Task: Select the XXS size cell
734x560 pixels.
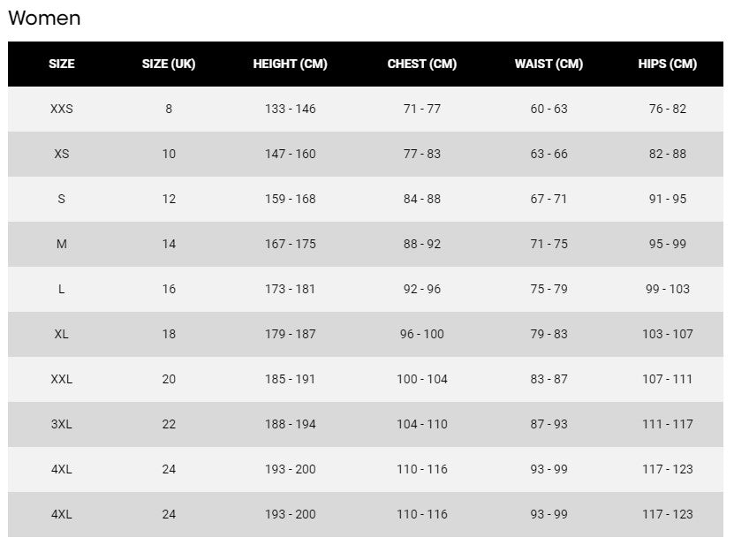Action: (62, 109)
